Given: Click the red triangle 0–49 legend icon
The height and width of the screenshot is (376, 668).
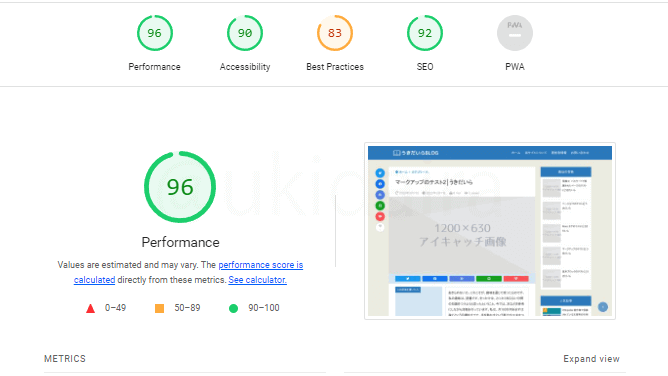Looking at the screenshot, I should point(90,308).
